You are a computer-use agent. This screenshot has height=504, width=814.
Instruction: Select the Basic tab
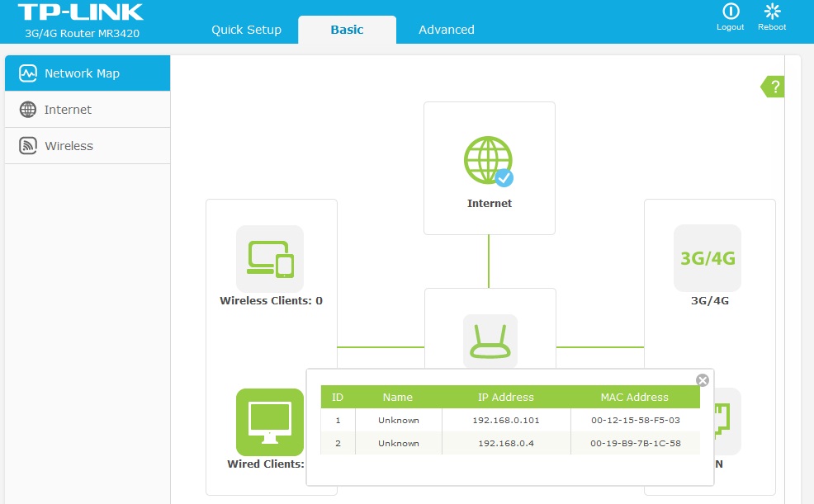347,30
